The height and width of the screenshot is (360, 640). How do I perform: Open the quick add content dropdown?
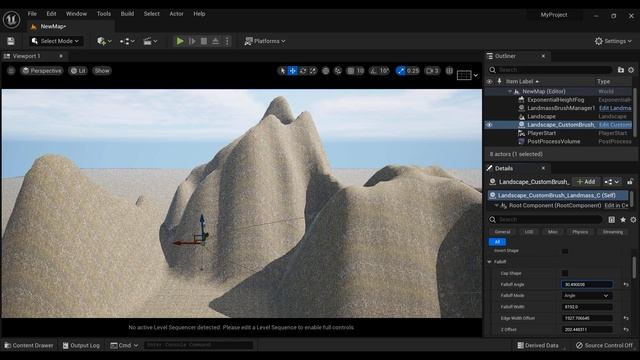pos(104,41)
